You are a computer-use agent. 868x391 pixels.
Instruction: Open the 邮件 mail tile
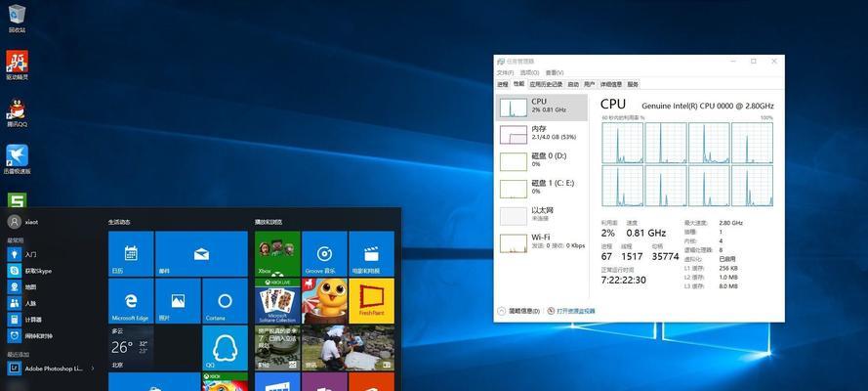coord(201,253)
